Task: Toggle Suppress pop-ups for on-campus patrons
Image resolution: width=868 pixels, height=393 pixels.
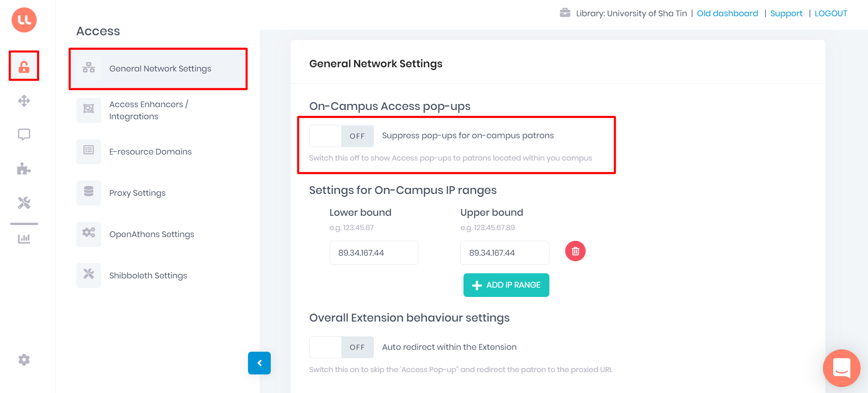Action: tap(341, 136)
